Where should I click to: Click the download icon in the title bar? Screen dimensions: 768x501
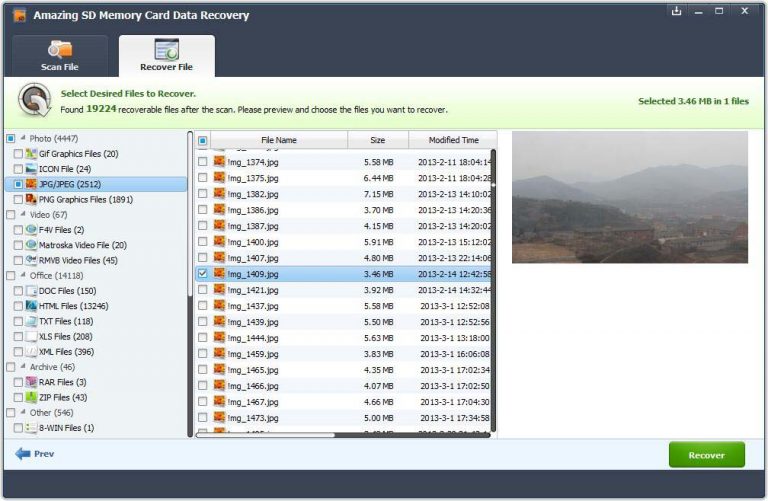[676, 11]
